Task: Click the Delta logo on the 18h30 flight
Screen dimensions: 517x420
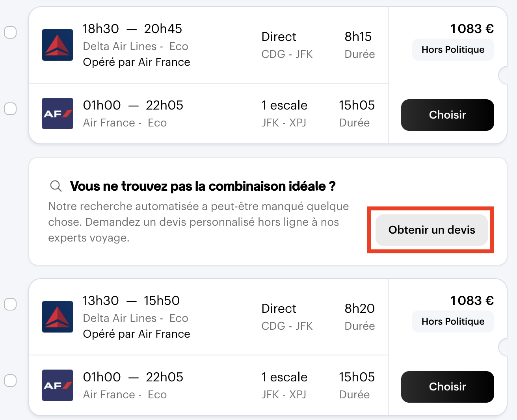Action: coord(58,45)
